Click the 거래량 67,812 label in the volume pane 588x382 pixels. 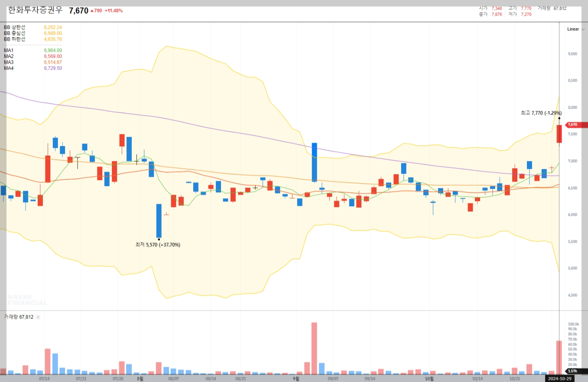tap(19, 317)
